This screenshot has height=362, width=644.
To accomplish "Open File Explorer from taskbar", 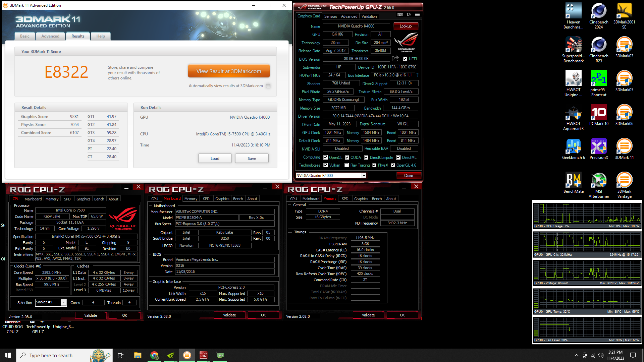I will (138, 355).
